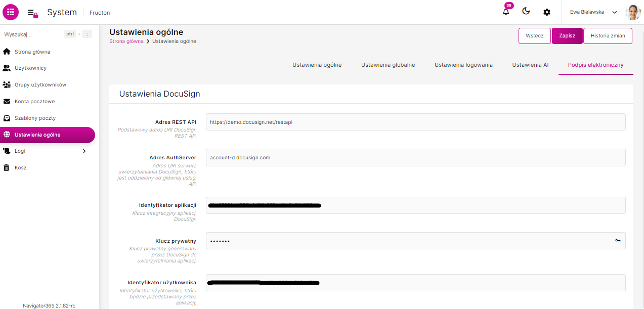
Task: Click the Adres REST API field
Action: click(x=415, y=122)
